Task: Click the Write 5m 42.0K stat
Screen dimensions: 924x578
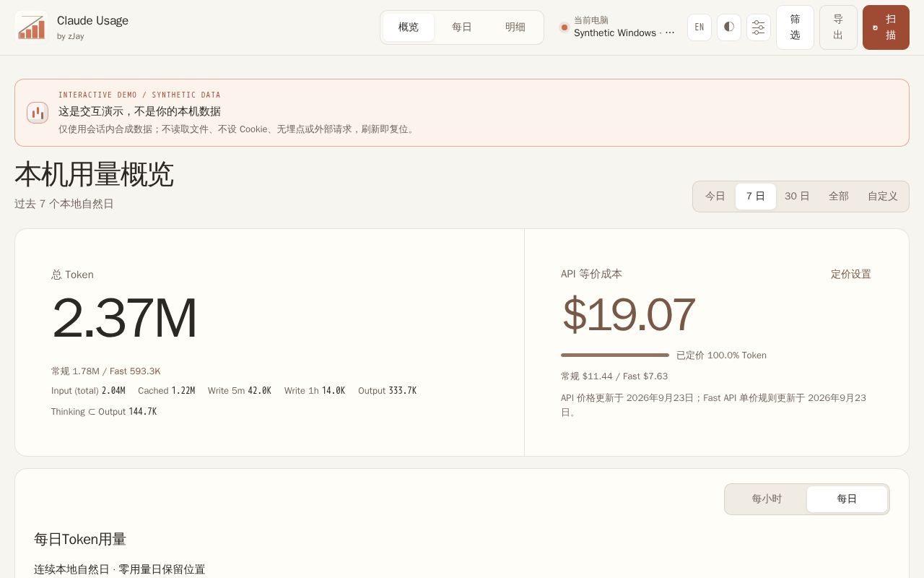Action: pos(240,391)
